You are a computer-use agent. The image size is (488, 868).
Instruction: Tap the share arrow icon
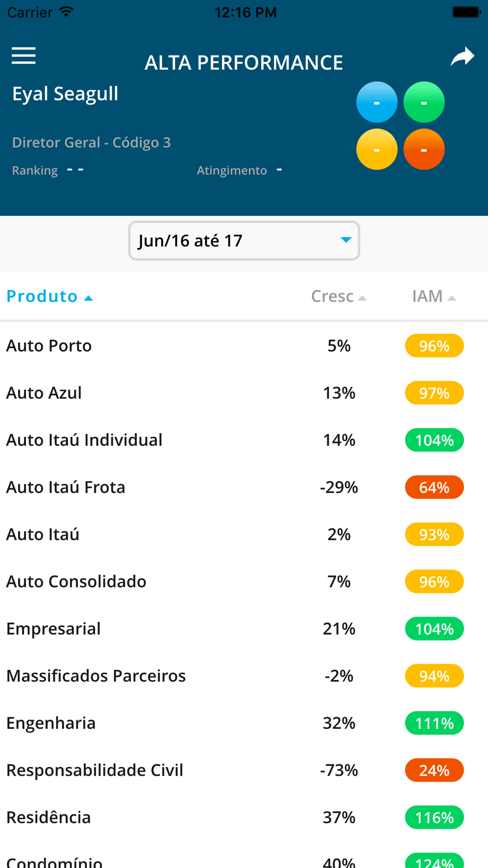(x=462, y=57)
